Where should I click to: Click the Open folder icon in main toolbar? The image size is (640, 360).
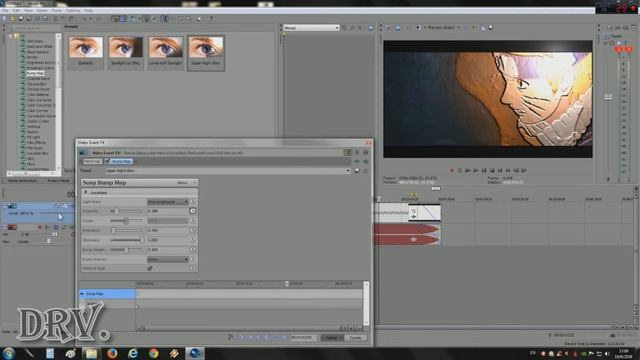pyautogui.click(x=13, y=19)
